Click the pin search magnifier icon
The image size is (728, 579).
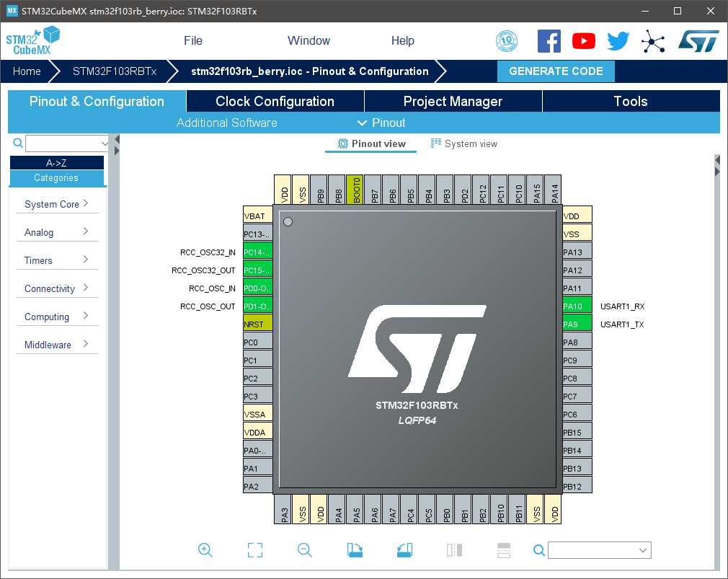[x=539, y=550]
